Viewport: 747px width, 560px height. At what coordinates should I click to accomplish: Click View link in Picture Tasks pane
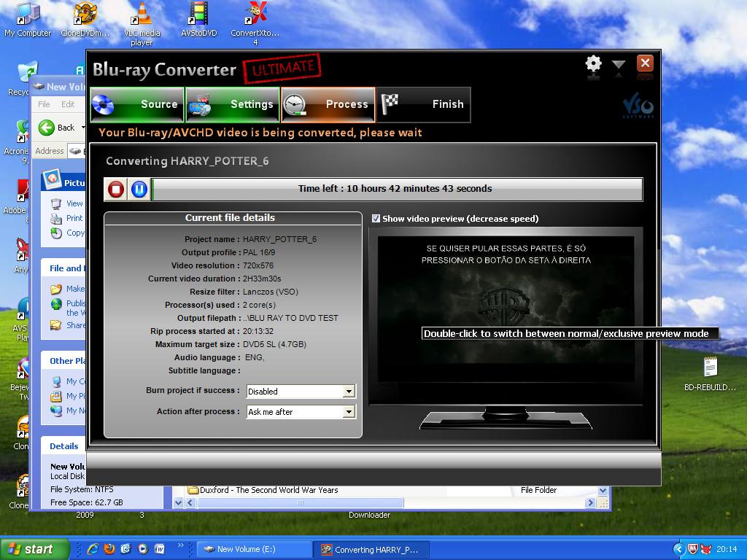click(x=74, y=204)
